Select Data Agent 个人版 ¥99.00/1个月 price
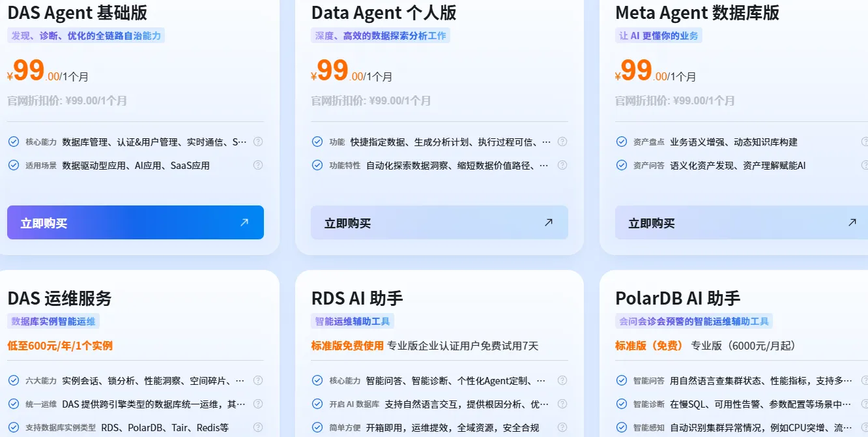 pos(352,71)
